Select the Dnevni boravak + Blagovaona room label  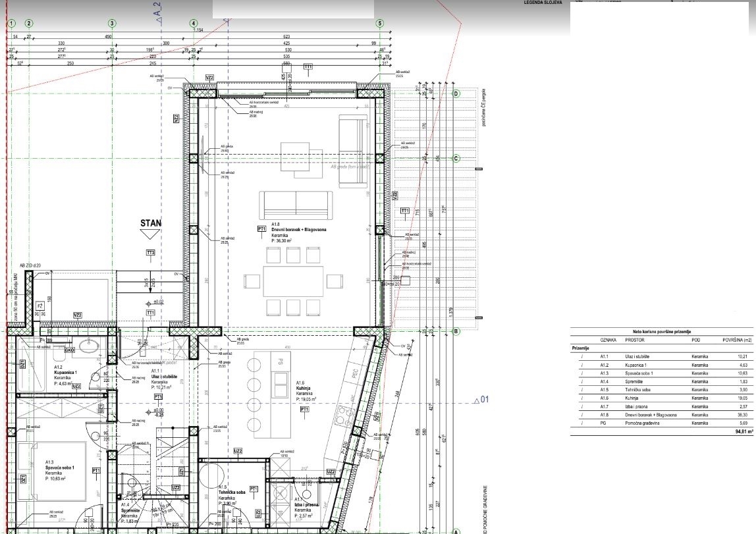click(298, 229)
